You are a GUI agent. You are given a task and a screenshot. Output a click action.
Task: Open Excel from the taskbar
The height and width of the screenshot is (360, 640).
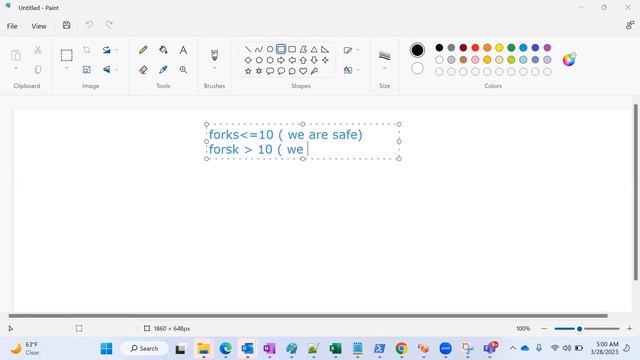[336, 349]
